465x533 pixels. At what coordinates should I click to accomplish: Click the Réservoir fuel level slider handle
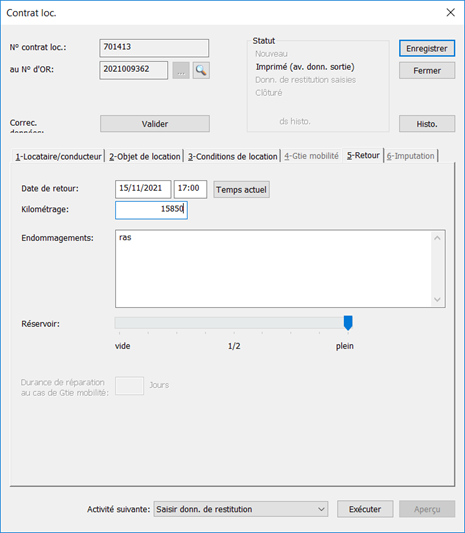pos(348,323)
